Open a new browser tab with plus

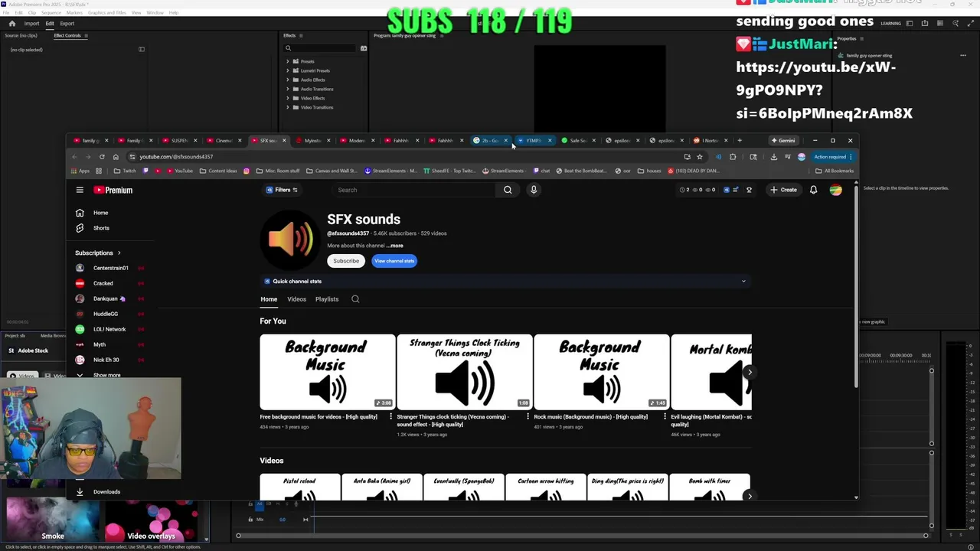tap(740, 141)
